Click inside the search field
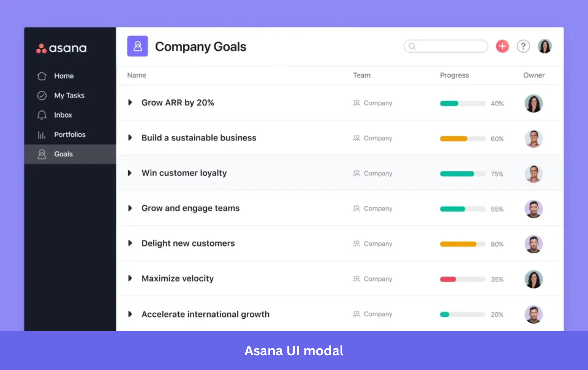 point(446,46)
